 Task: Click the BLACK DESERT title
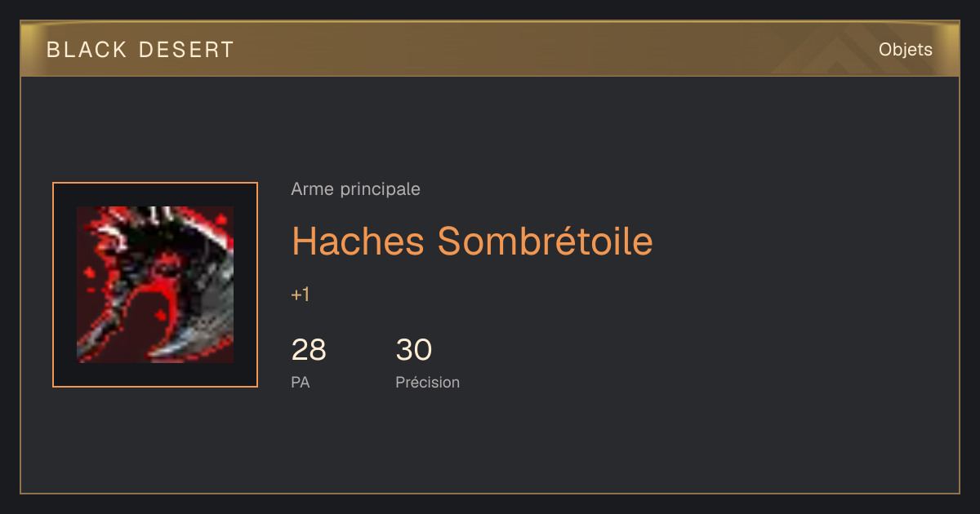[x=140, y=50]
